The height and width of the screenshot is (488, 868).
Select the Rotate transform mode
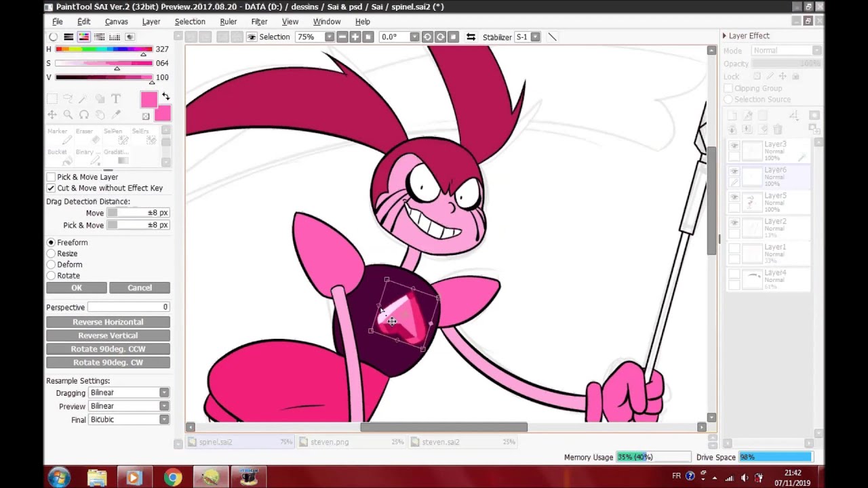pyautogui.click(x=51, y=276)
